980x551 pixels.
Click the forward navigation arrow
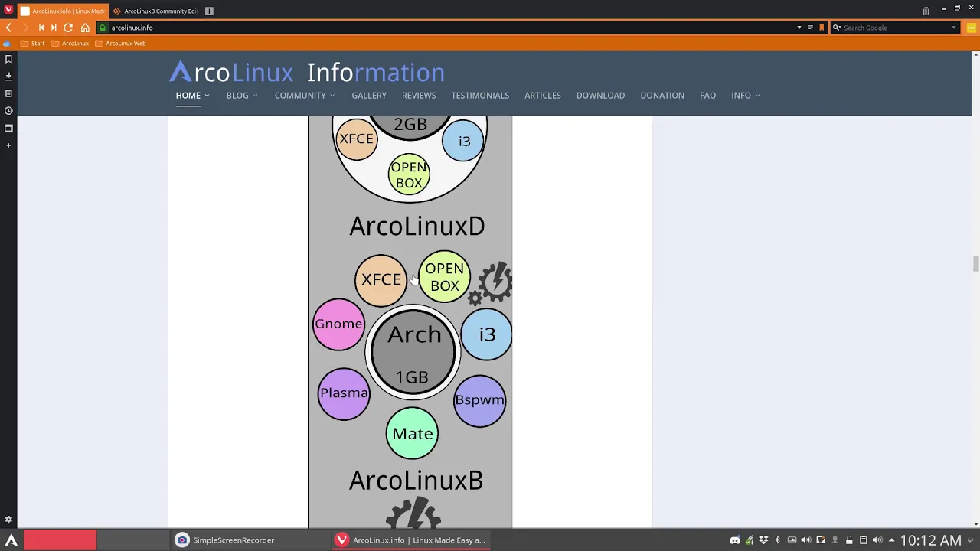[24, 28]
